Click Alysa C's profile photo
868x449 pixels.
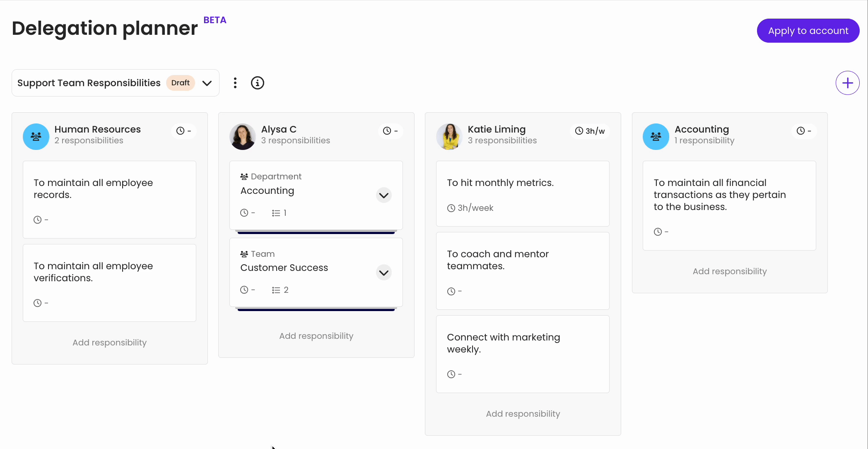(x=242, y=136)
